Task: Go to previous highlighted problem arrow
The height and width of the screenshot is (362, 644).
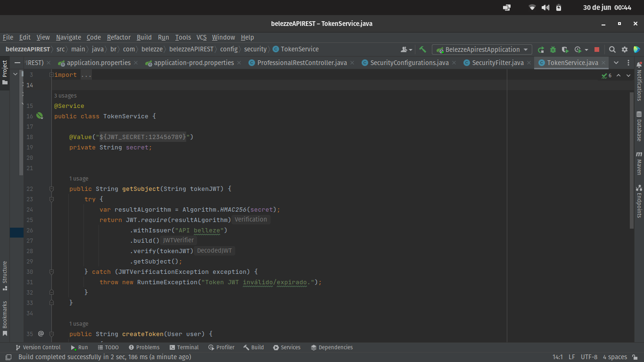Action: 619,75
